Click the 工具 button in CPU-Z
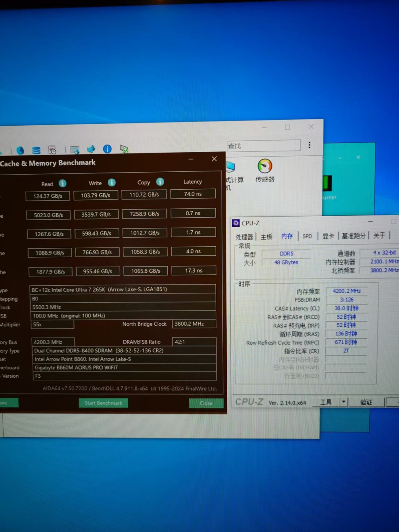This screenshot has height=532, width=399. pos(326,402)
